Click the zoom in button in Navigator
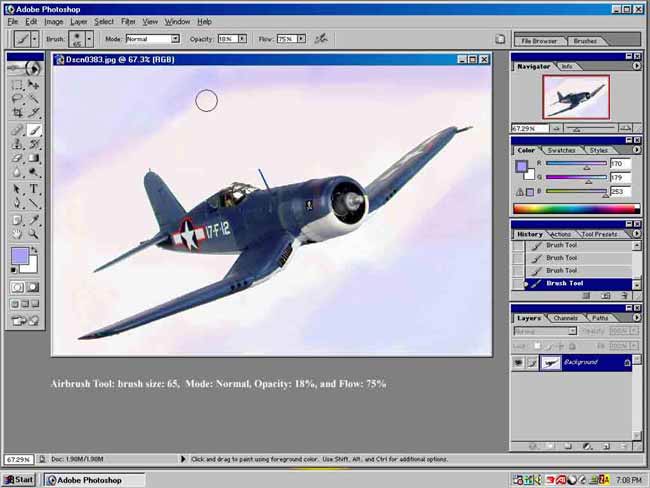This screenshot has height=488, width=650. (625, 129)
